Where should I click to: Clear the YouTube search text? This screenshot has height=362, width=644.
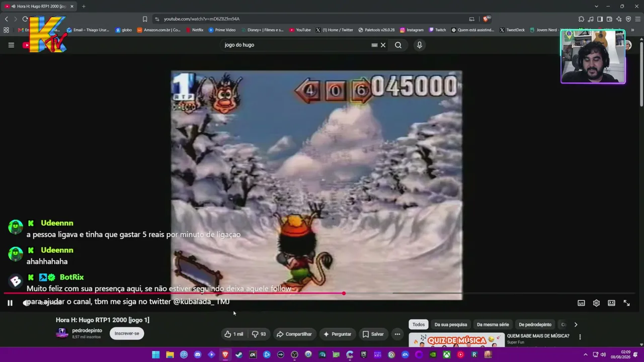383,45
